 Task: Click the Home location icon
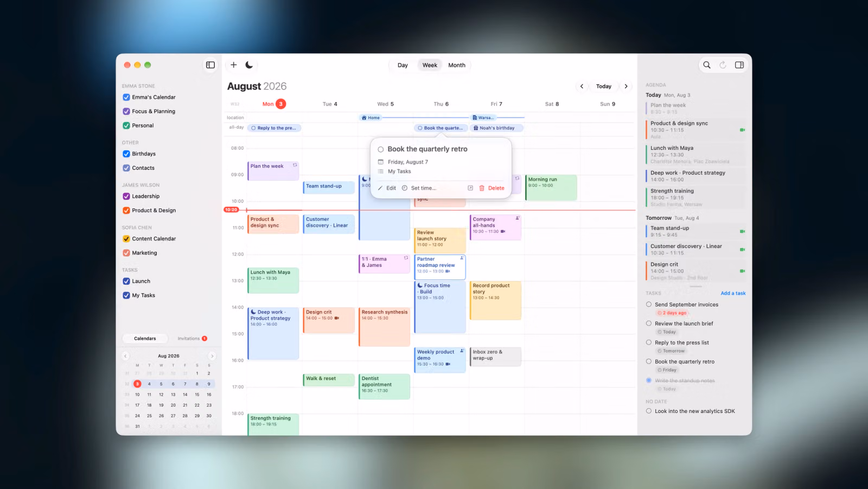click(364, 118)
